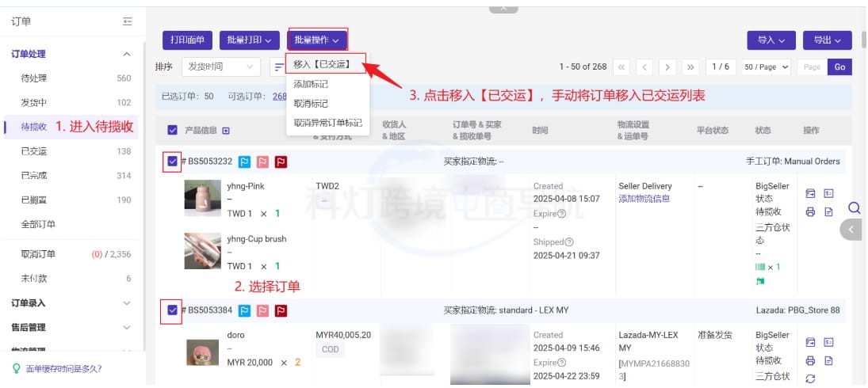Click list-detail icon for Manual Orders row
This screenshot has width=868, height=388.
828,193
